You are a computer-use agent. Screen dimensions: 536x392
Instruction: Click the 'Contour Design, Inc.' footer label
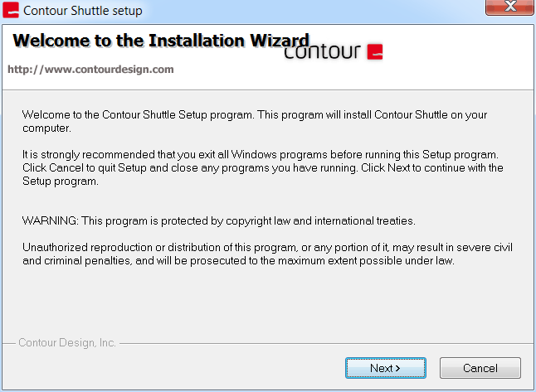click(x=67, y=342)
